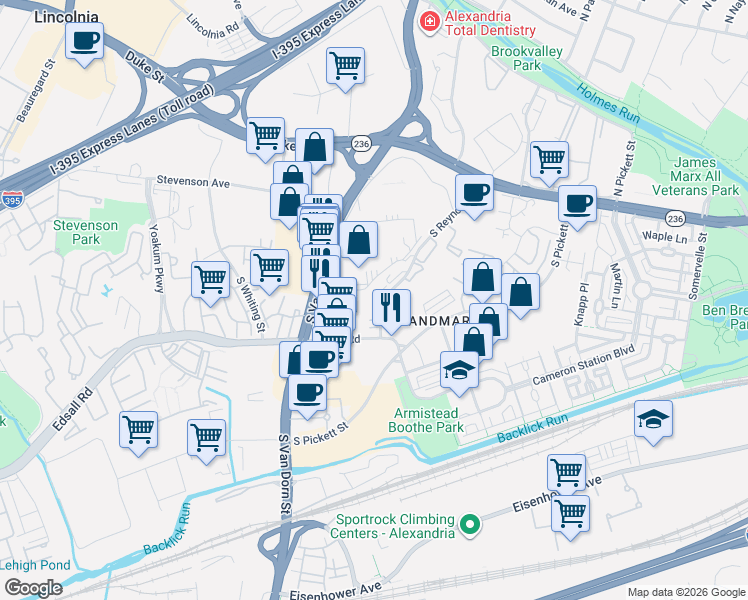The image size is (748, 600).
Task: Click the I-395 Express Lanes (Toll road) label
Action: [x=132, y=130]
